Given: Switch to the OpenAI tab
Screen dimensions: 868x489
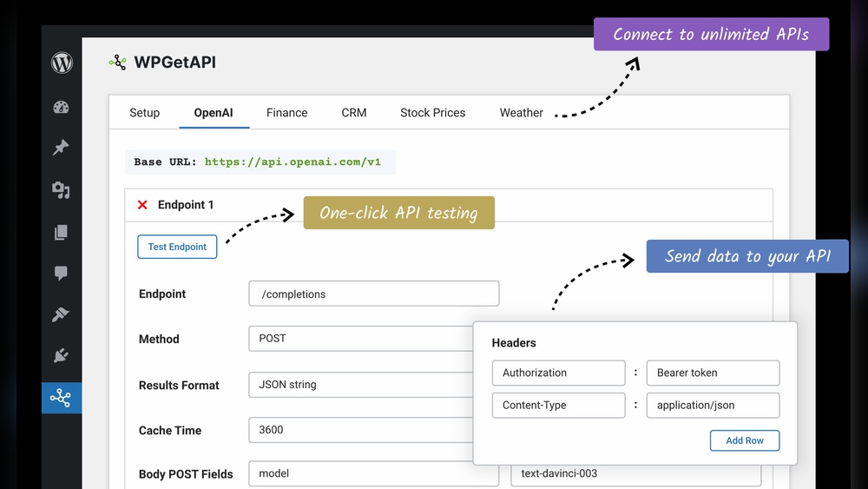Looking at the screenshot, I should click(214, 112).
